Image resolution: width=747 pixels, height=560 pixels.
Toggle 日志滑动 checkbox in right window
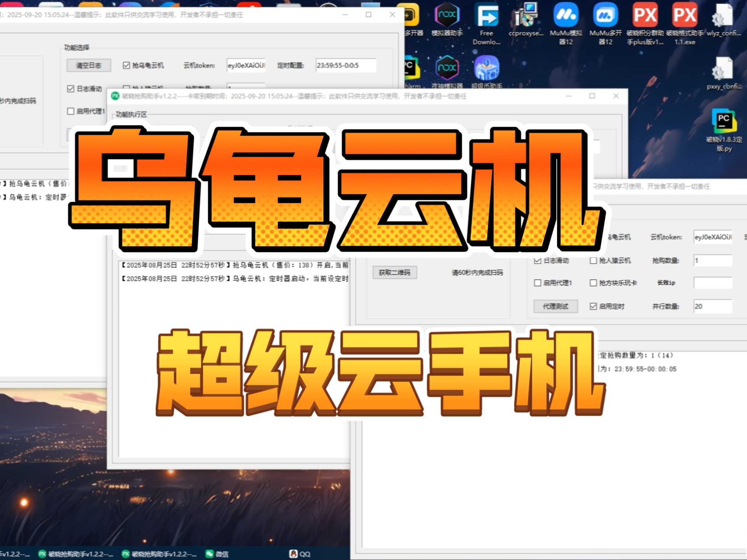[x=537, y=261]
